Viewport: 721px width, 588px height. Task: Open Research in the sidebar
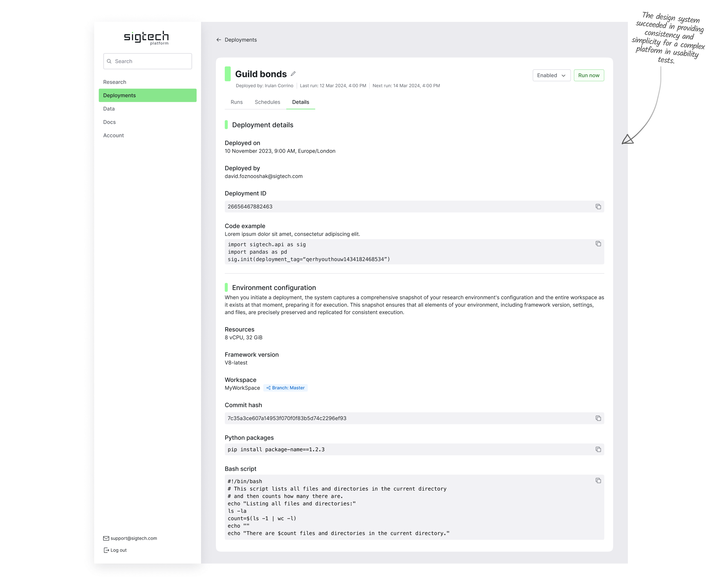tap(115, 82)
